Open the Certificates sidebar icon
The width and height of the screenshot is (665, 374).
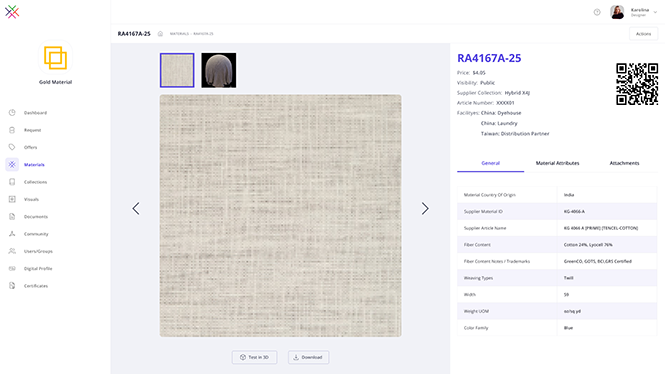click(x=12, y=286)
